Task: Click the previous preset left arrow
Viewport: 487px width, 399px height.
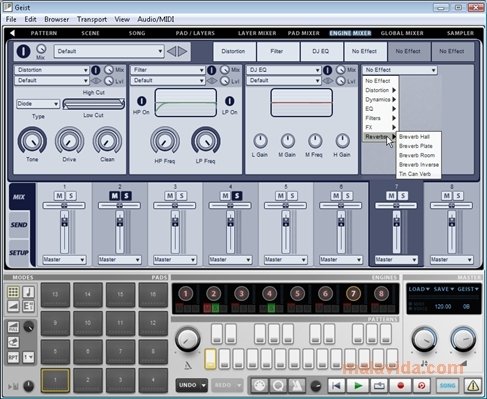Action: coord(171,51)
